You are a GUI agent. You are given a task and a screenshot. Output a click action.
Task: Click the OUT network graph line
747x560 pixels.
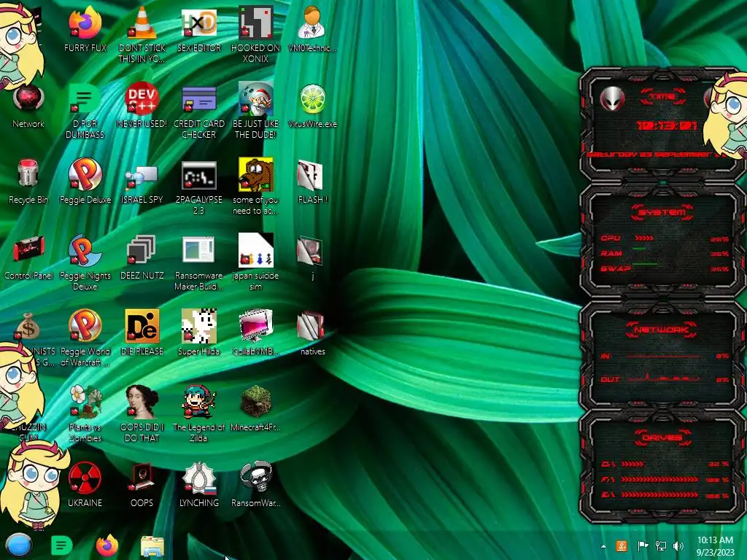(662, 378)
